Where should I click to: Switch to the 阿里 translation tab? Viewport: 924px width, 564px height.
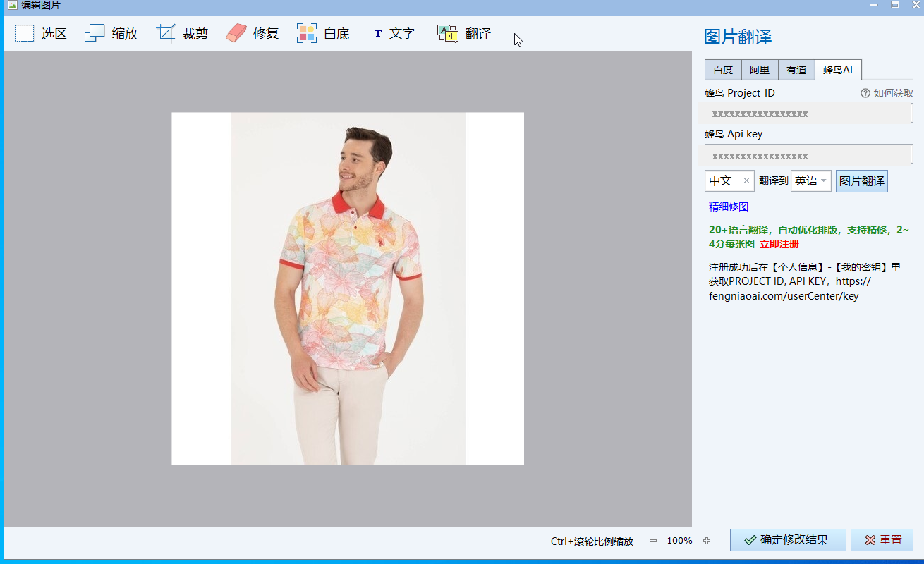[759, 69]
